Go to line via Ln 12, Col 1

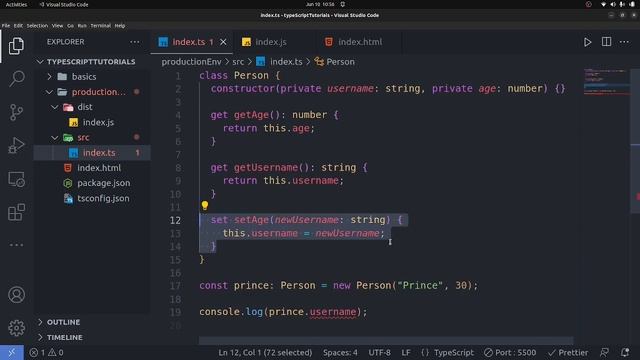(x=265, y=352)
